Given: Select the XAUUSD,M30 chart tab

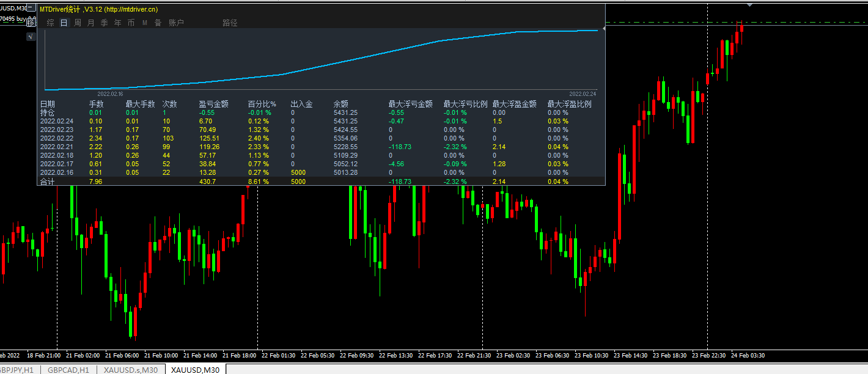Looking at the screenshot, I should pos(195,370).
